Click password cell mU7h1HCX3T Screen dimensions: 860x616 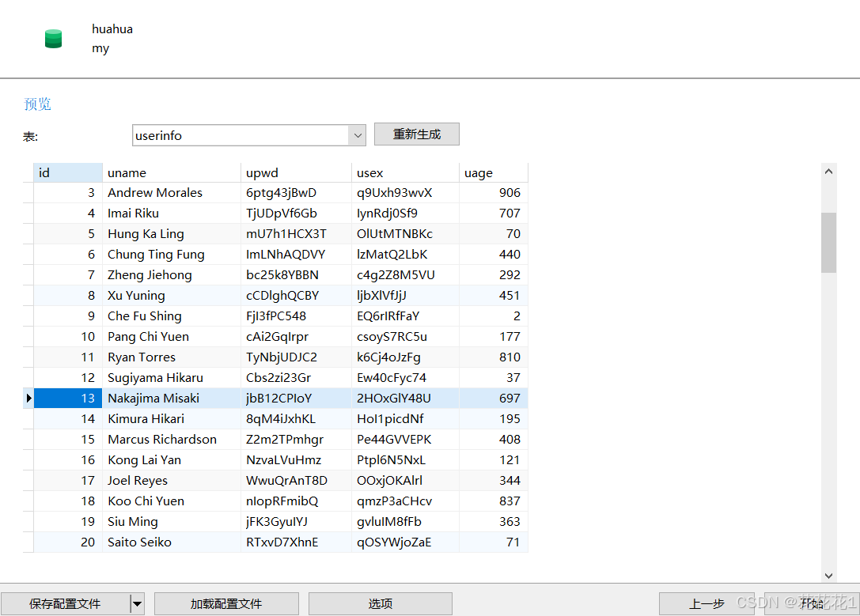[296, 234]
